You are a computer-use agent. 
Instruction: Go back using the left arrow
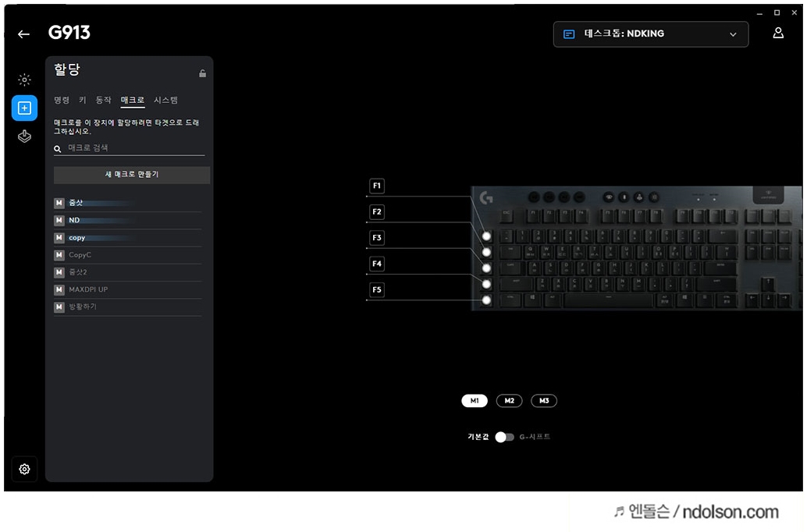point(23,34)
